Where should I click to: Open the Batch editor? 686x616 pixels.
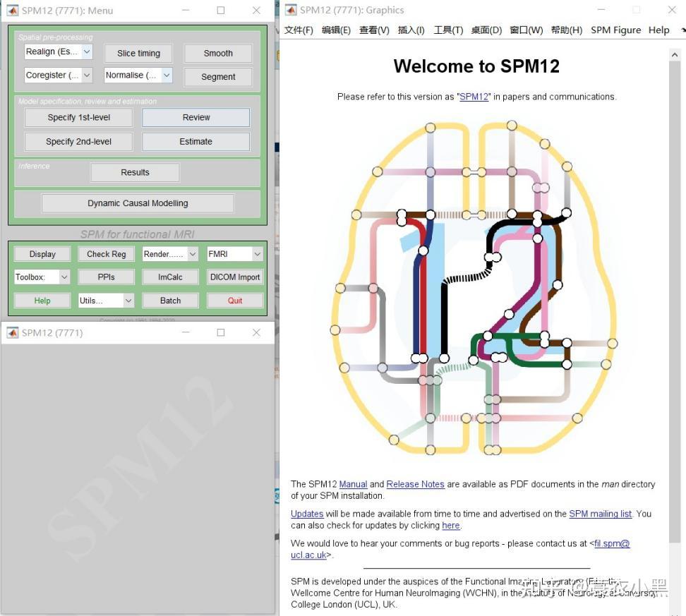[169, 300]
